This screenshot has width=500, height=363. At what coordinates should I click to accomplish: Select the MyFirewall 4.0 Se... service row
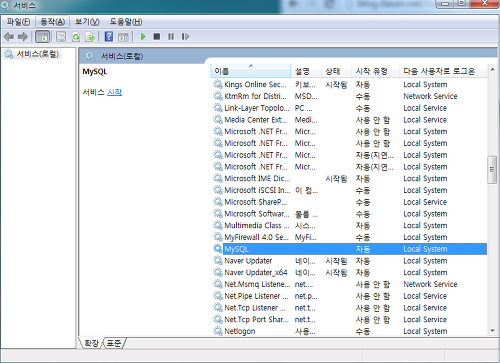coord(349,237)
